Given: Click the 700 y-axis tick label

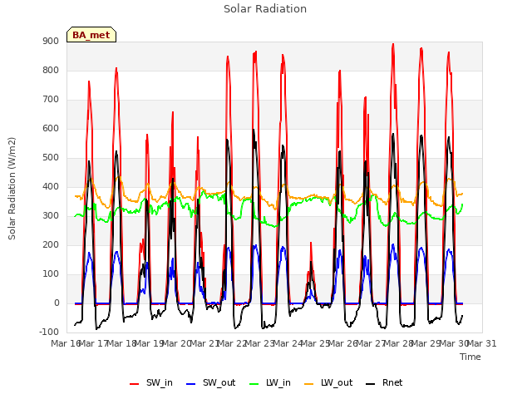Looking at the screenshot, I should [x=51, y=100].
